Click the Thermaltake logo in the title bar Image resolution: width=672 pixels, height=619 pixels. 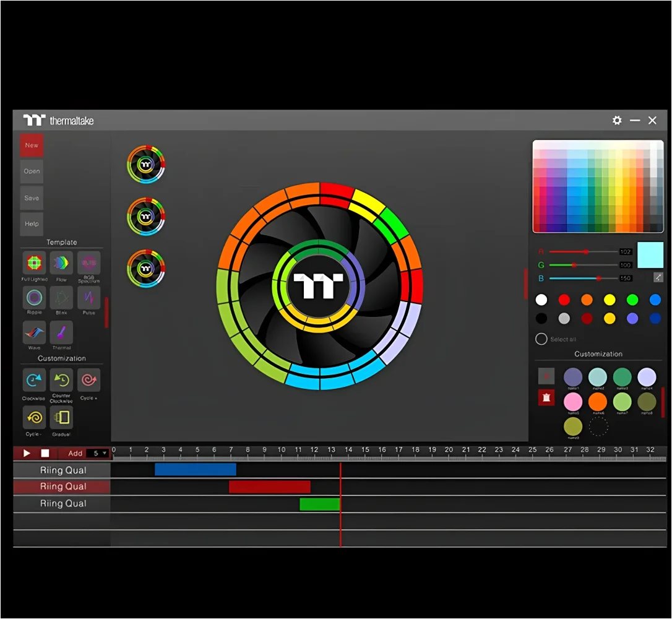click(58, 121)
